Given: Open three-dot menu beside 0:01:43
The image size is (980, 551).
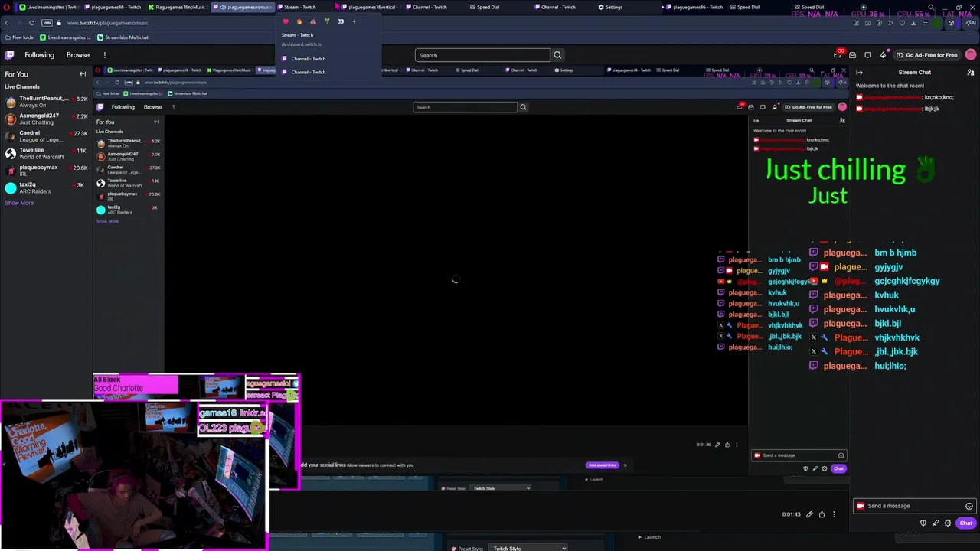Looking at the screenshot, I should [x=834, y=514].
